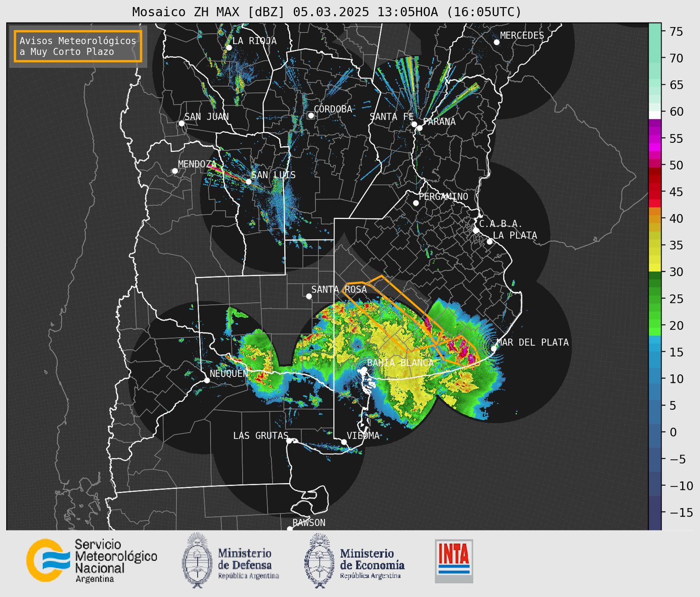This screenshot has width=700, height=597.
Task: Click the SANTA FE city label
Action: 392,117
